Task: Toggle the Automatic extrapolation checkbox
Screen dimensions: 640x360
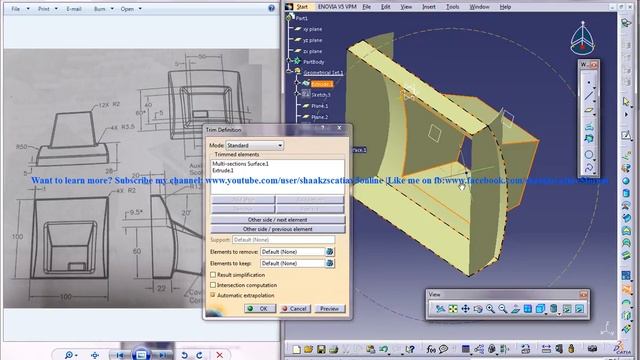Action: [213, 295]
